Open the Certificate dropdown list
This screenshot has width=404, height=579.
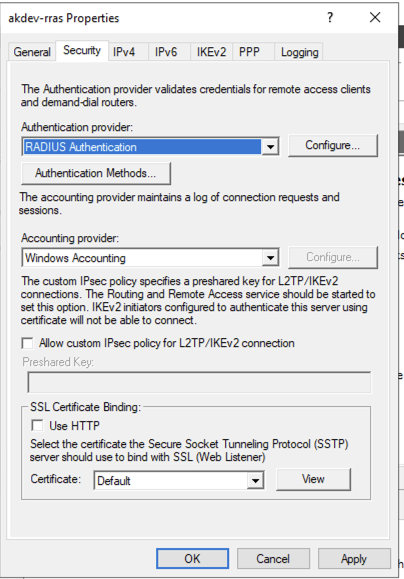pyautogui.click(x=255, y=481)
